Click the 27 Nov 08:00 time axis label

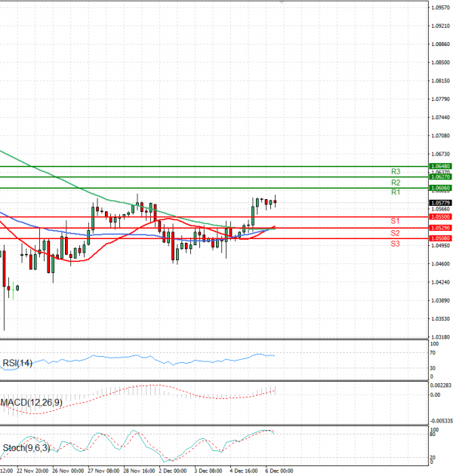tap(103, 470)
